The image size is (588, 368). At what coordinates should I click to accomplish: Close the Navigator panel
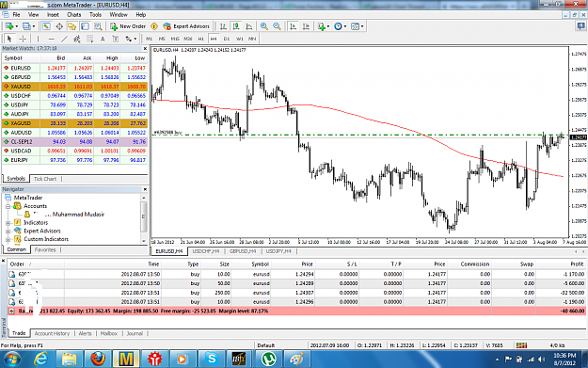(145, 189)
